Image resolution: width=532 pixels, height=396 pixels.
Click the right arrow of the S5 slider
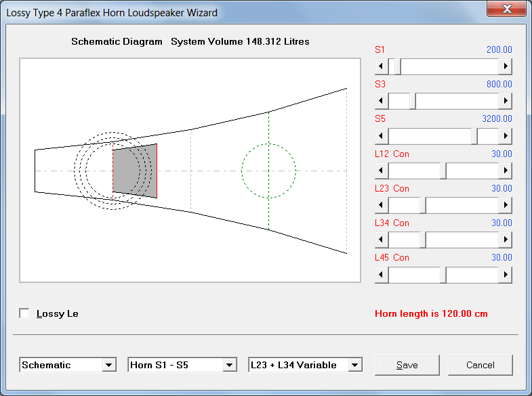coord(505,136)
